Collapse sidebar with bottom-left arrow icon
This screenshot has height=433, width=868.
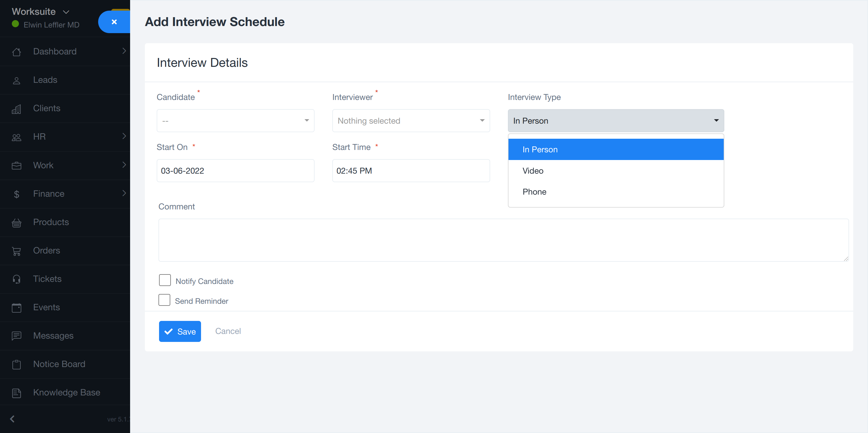click(x=12, y=419)
